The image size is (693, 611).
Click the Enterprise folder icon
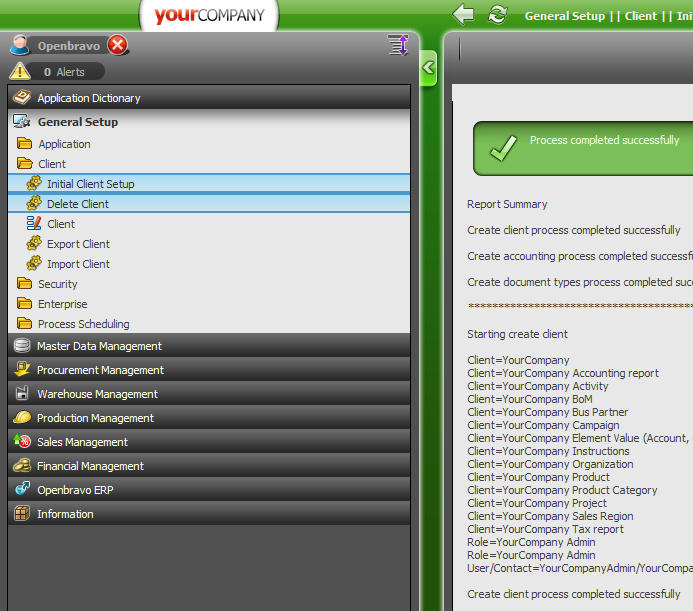[24, 303]
